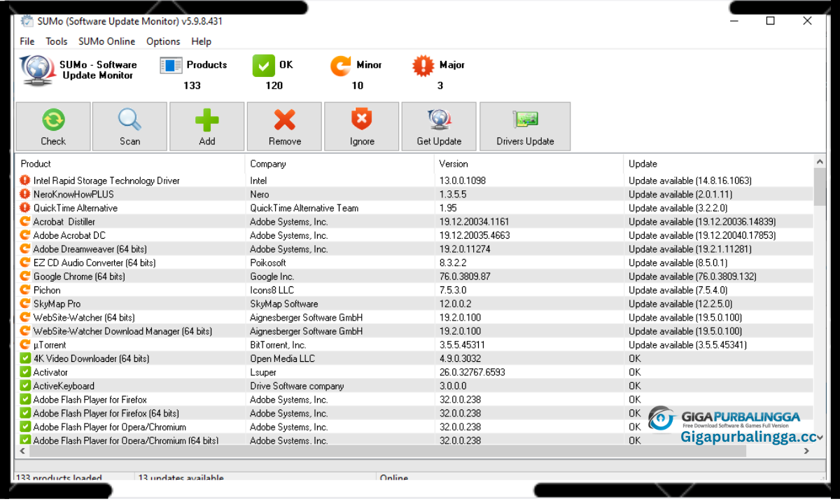
Task: Click the Check toolbar button
Action: (53, 127)
